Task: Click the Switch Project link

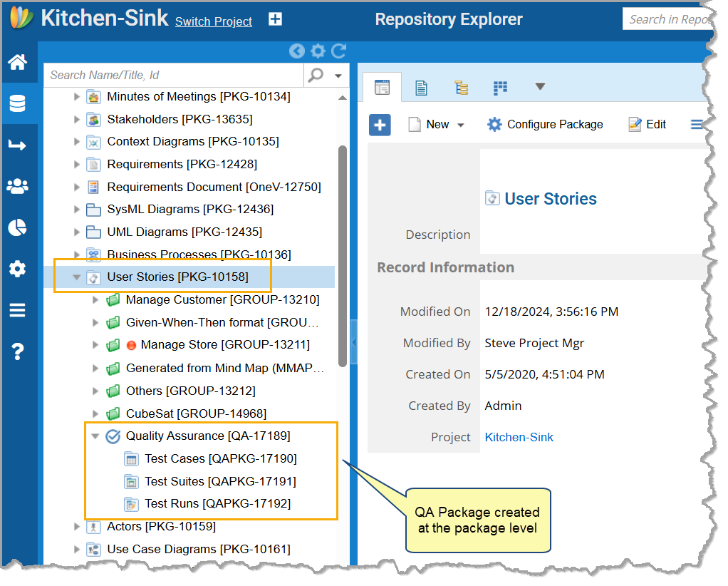Action: [x=214, y=21]
